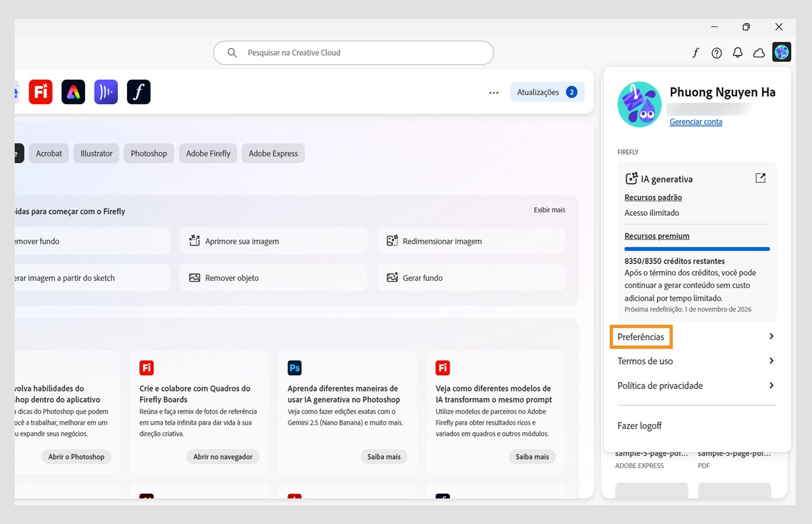The image size is (812, 524).
Task: Click Abrir no navegador button
Action: [x=223, y=457]
